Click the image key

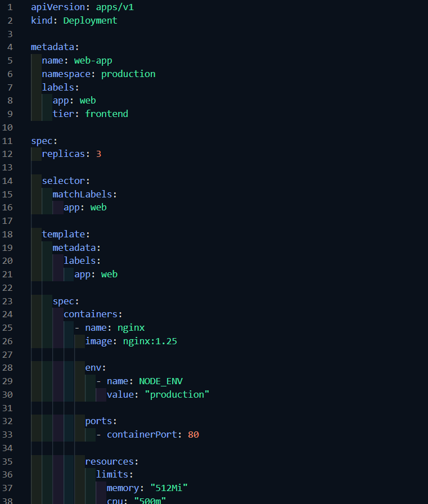point(98,341)
